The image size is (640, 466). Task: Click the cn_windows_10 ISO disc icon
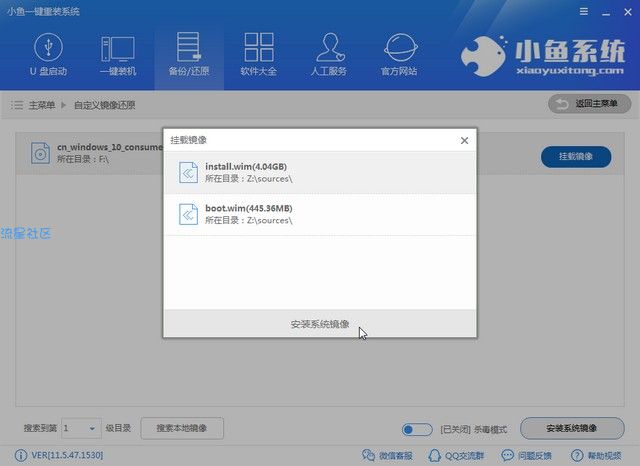pos(40,153)
